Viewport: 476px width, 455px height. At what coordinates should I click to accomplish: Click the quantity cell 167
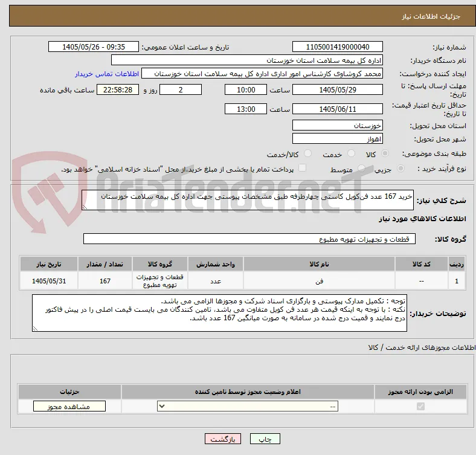(105, 281)
